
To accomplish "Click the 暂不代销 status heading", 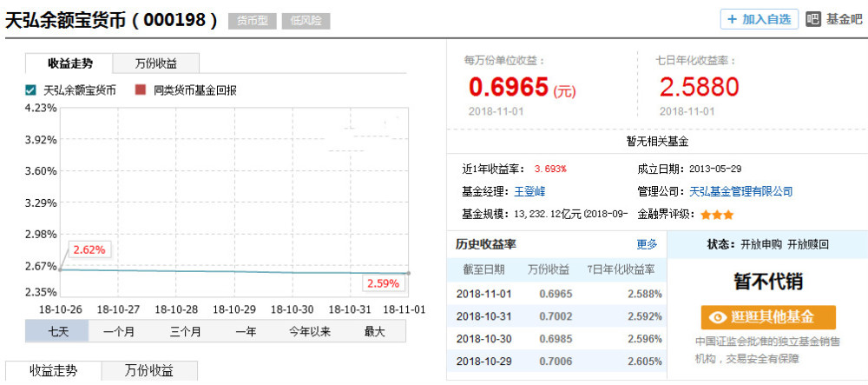I will 768,282.
